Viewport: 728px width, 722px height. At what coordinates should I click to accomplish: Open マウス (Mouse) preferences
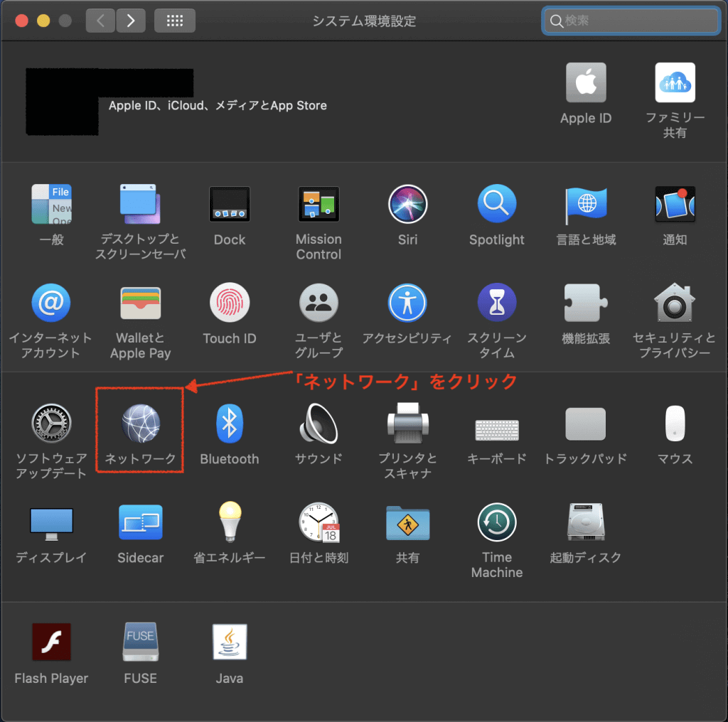pyautogui.click(x=675, y=423)
